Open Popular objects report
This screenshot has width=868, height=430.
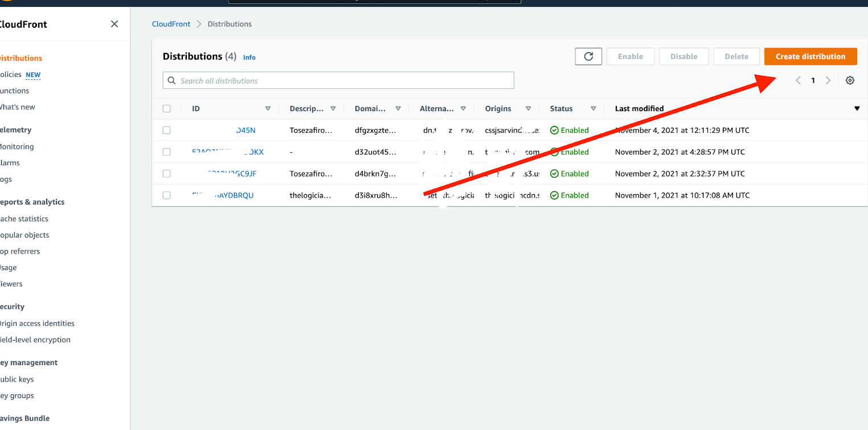click(x=24, y=235)
